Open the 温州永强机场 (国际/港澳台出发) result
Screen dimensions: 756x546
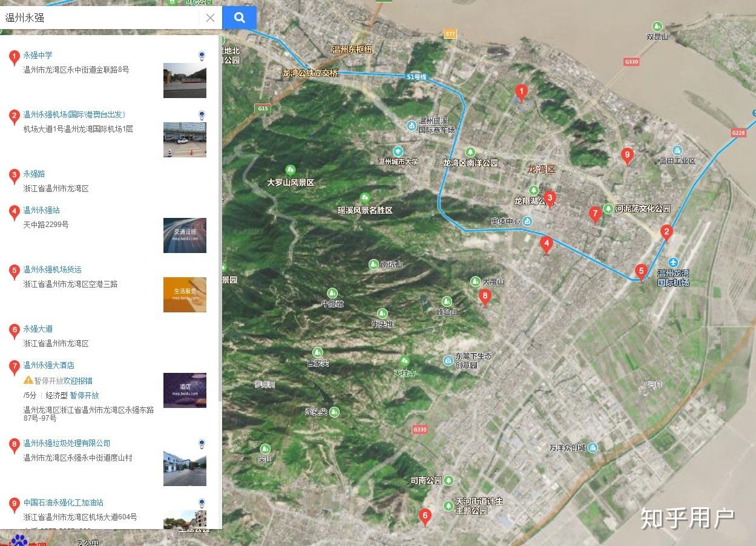74,114
